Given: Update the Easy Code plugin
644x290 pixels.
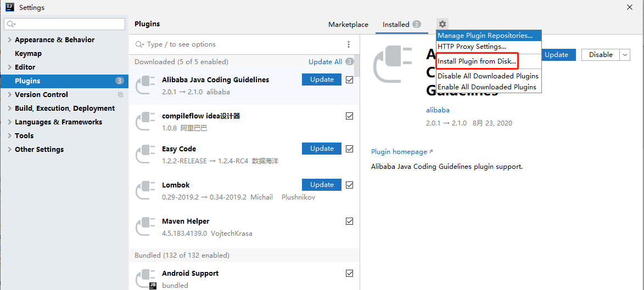Looking at the screenshot, I should 322,149.
